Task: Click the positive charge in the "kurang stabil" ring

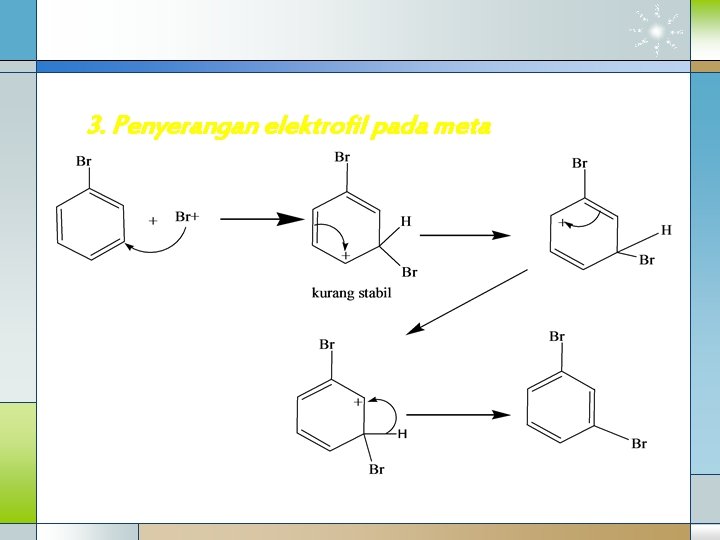Action: coord(345,255)
